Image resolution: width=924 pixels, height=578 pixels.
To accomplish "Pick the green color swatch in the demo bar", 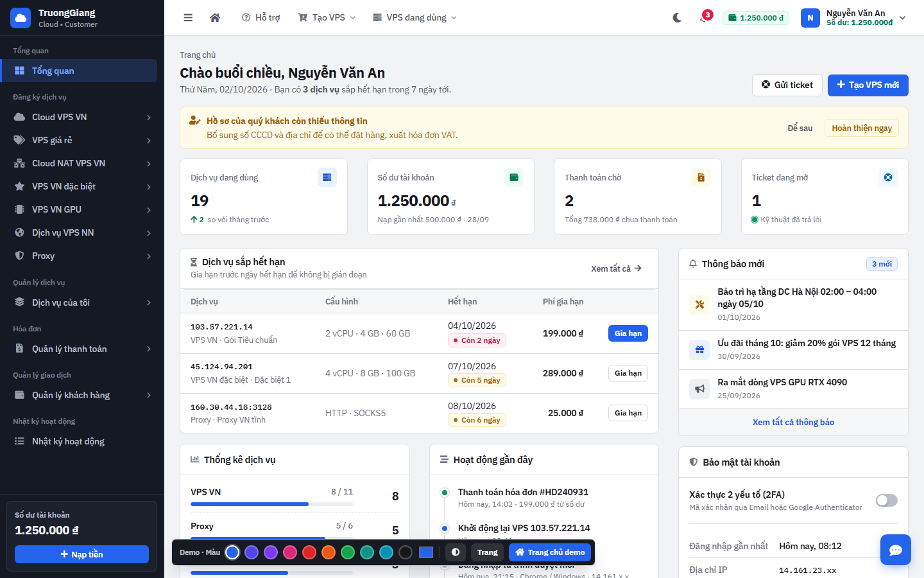I will [x=348, y=552].
